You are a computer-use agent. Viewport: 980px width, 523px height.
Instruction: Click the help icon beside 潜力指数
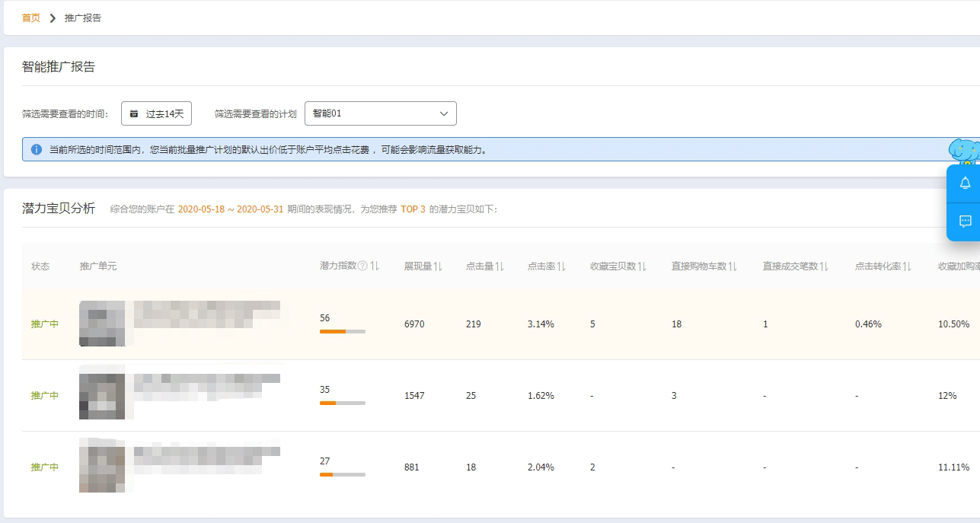coord(362,266)
